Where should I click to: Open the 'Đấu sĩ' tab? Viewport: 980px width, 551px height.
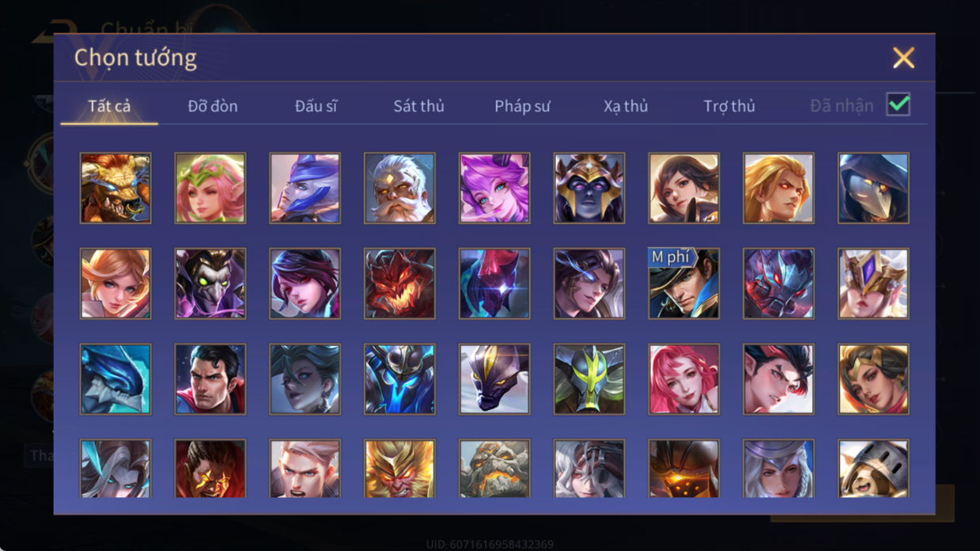[x=316, y=106]
